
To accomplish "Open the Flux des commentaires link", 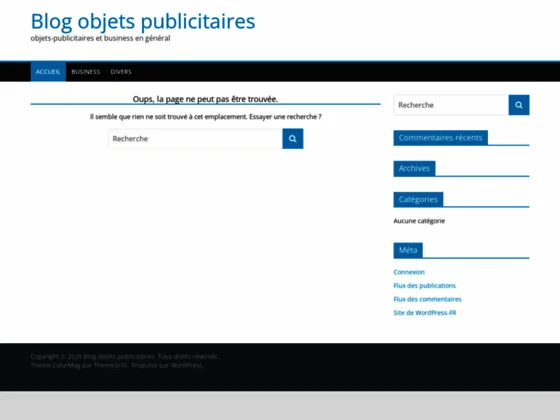I will (x=428, y=299).
